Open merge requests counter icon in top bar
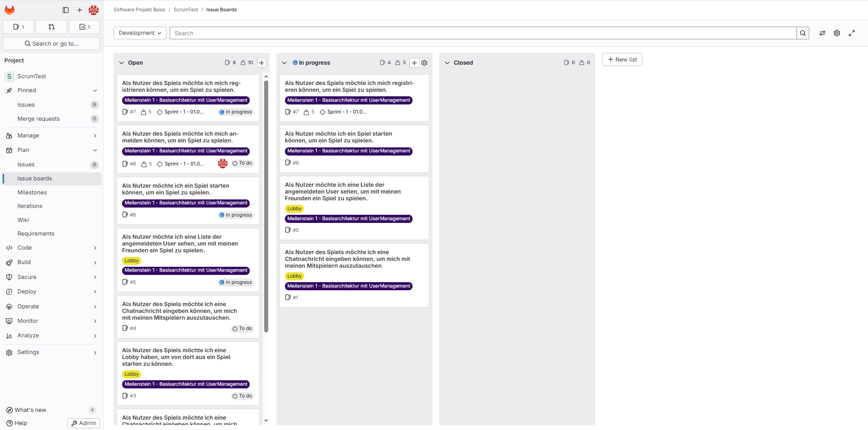 click(51, 27)
